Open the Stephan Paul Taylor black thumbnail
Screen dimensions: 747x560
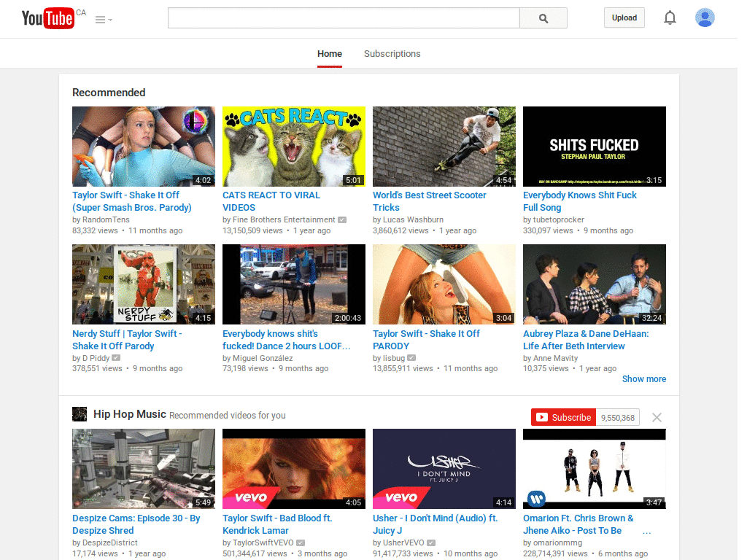(x=595, y=146)
